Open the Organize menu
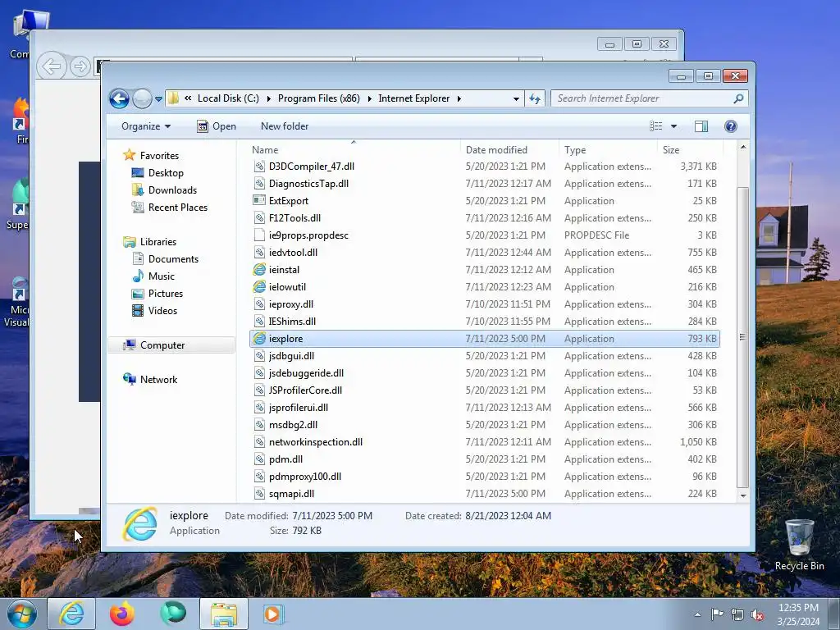The image size is (840, 630). [146, 126]
